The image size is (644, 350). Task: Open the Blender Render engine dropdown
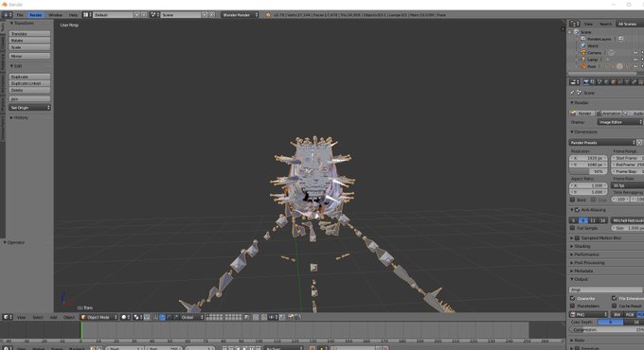click(241, 15)
